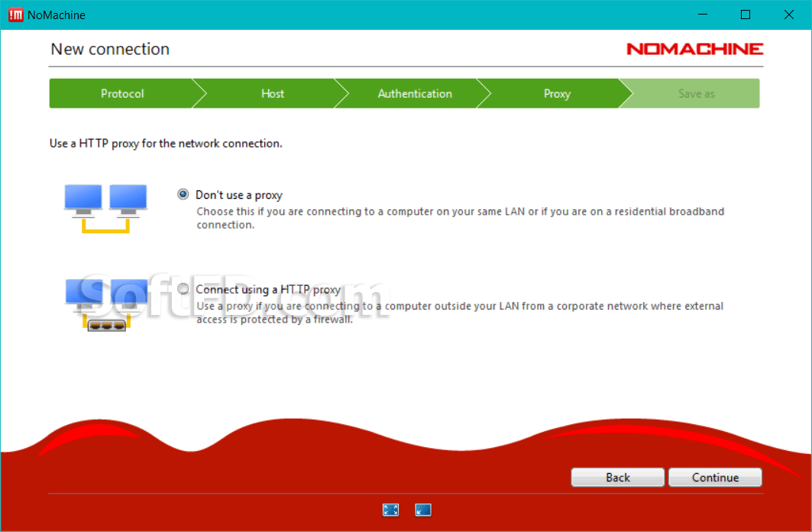
Task: Maximize the NoMachine window
Action: [746, 15]
